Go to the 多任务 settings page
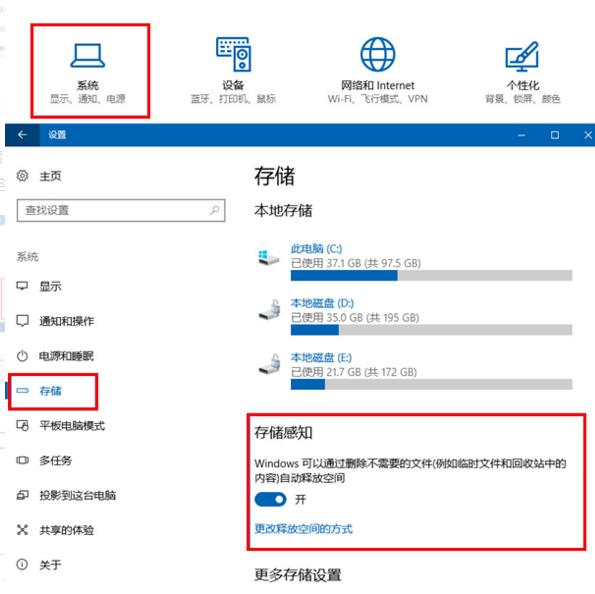595x594 pixels. click(x=56, y=460)
